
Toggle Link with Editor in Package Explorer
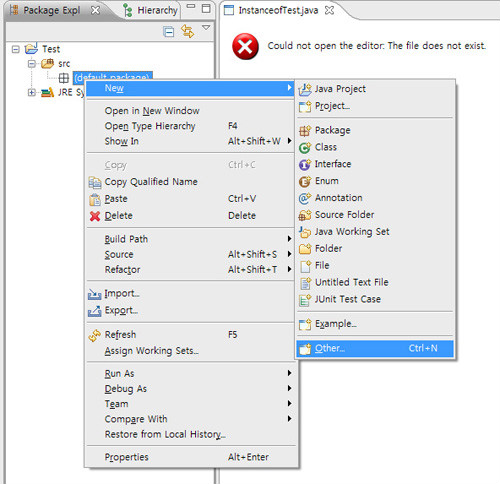pyautogui.click(x=187, y=31)
